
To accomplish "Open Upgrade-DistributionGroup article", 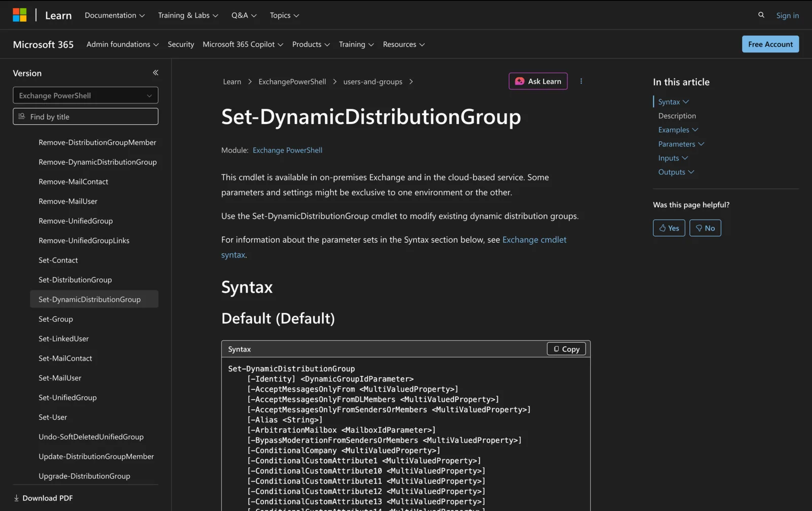I will [x=84, y=476].
